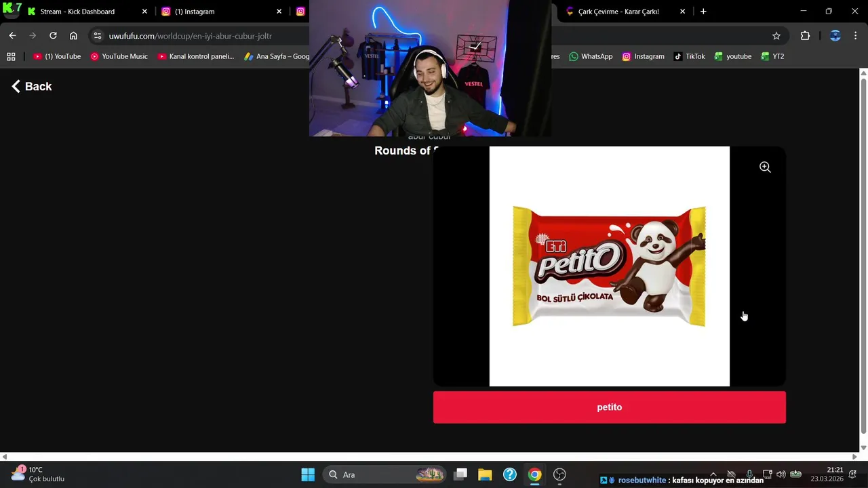Show hidden system tray icons

pyautogui.click(x=713, y=474)
